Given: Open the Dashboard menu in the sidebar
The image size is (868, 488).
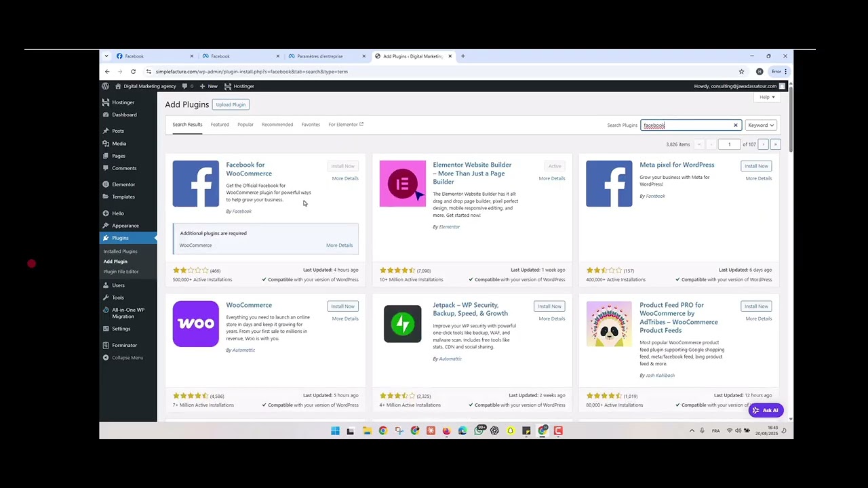Looking at the screenshot, I should click(124, 115).
